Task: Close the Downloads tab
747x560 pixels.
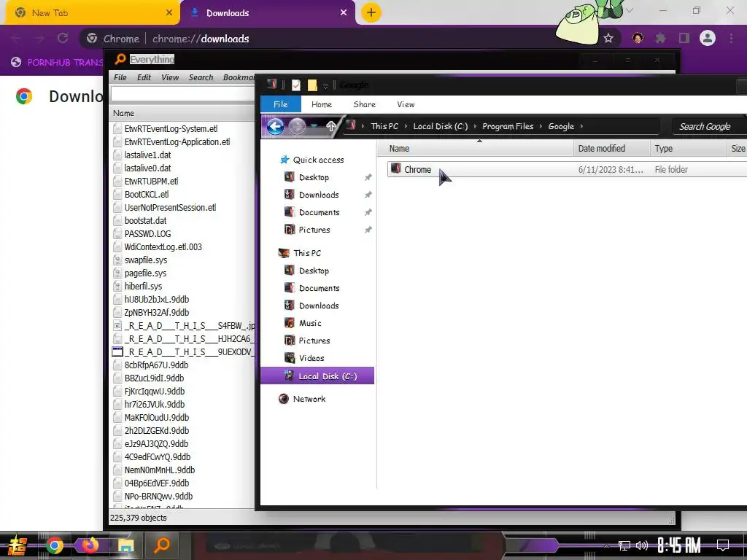Action: coord(344,13)
